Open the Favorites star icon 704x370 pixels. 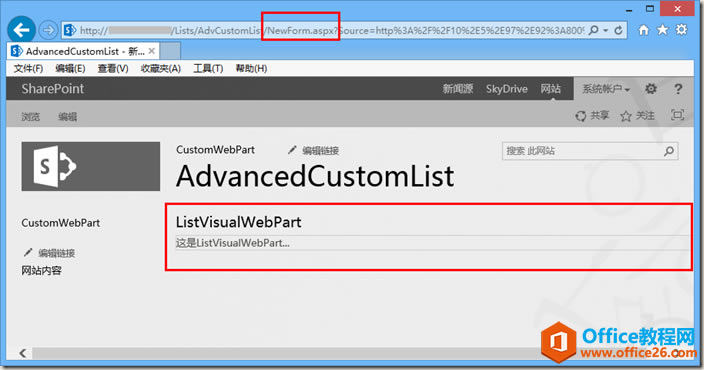pos(662,30)
